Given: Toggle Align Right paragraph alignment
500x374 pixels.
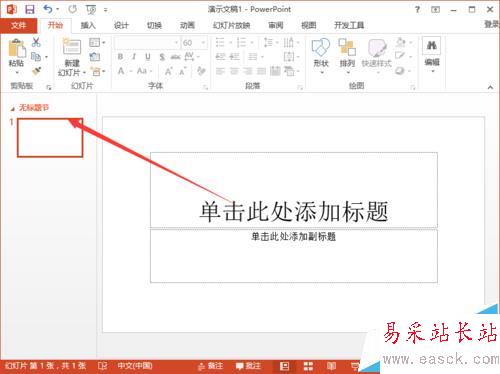Looking at the screenshot, I should click(x=248, y=71).
